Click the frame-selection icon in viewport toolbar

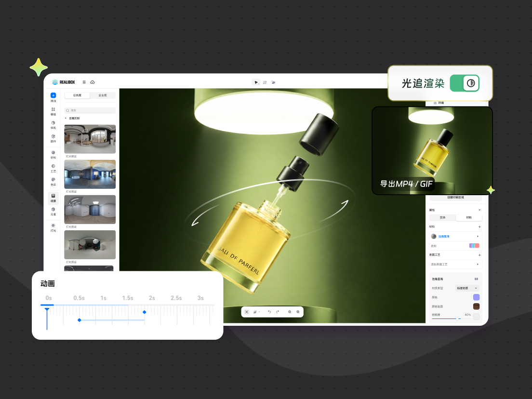click(x=247, y=312)
